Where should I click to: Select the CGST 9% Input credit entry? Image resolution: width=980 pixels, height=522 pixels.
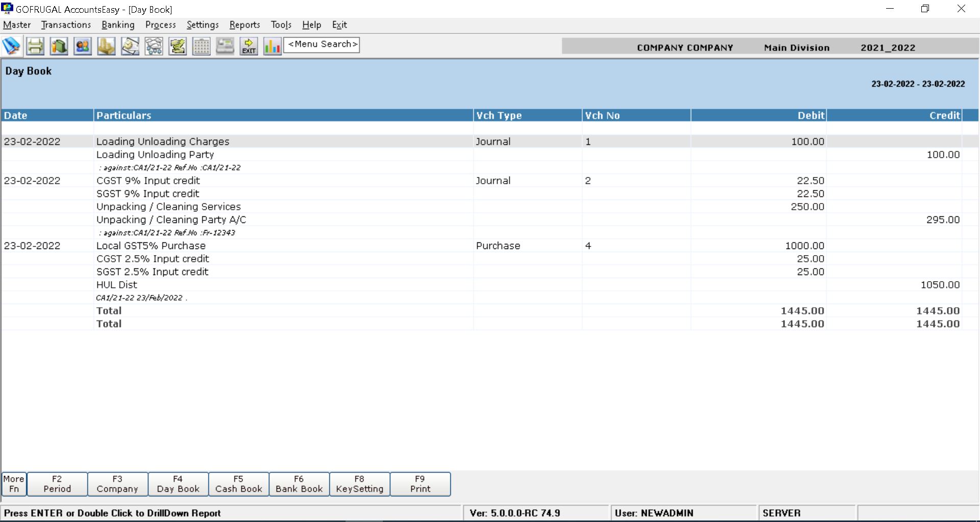click(x=148, y=181)
